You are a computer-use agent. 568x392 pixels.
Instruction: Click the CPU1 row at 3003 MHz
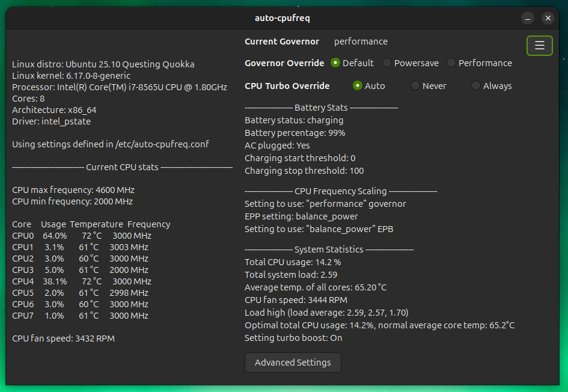(x=81, y=247)
